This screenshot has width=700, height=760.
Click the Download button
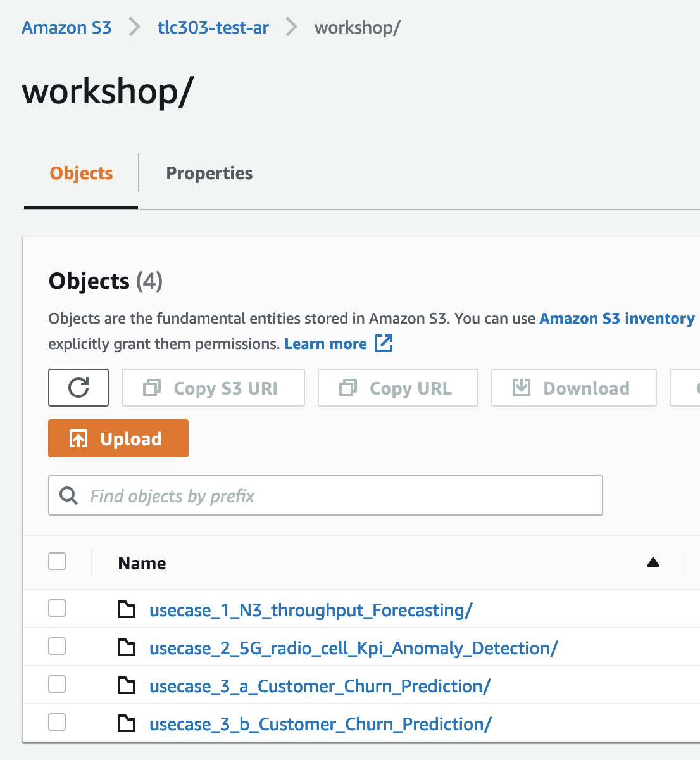coord(574,388)
